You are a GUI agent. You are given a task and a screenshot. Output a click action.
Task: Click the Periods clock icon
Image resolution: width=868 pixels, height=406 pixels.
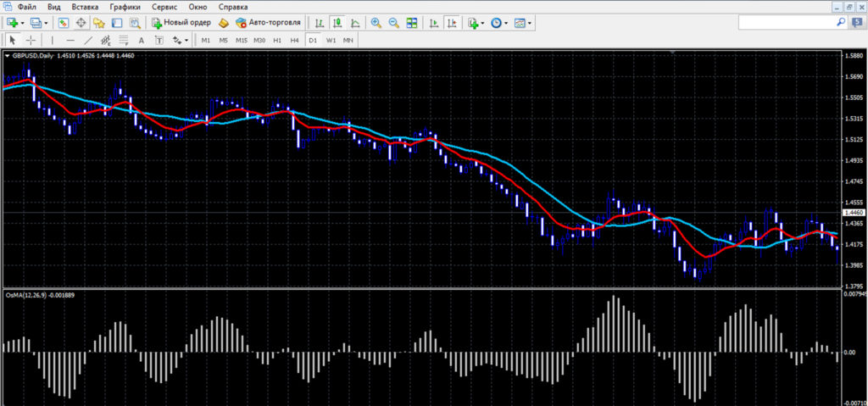pos(496,23)
